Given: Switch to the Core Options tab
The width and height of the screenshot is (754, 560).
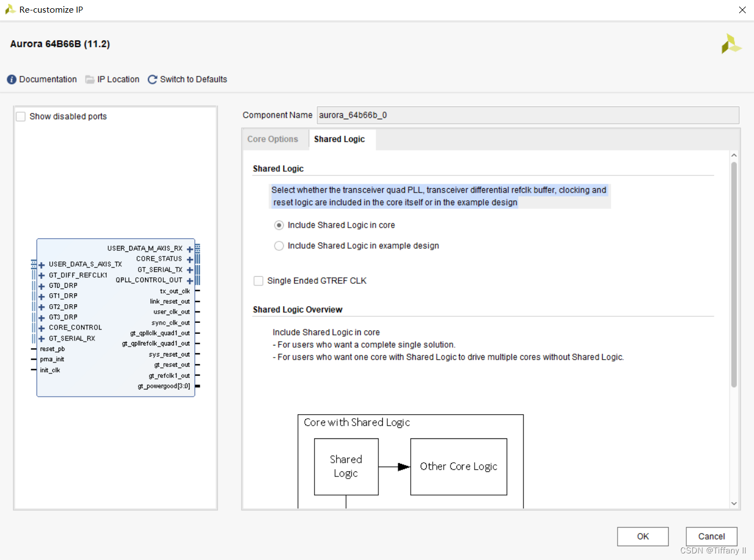Looking at the screenshot, I should pyautogui.click(x=273, y=139).
